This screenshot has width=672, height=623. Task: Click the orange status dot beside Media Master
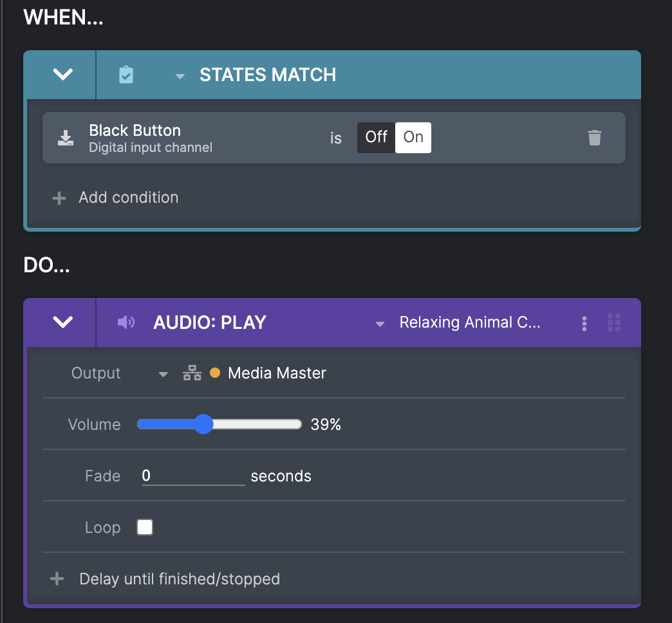(x=215, y=373)
